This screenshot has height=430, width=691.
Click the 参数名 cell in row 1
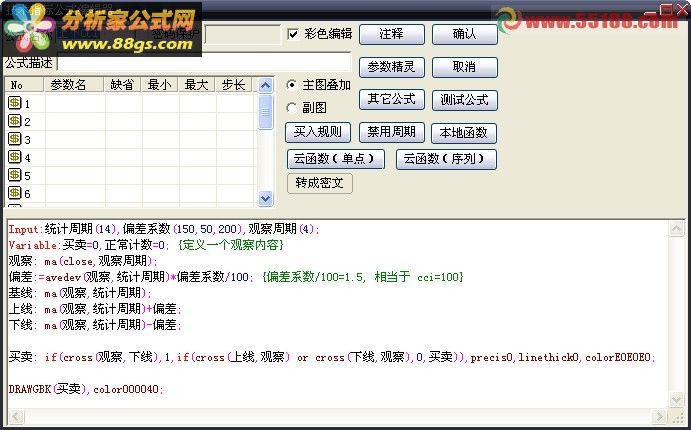click(x=75, y=104)
